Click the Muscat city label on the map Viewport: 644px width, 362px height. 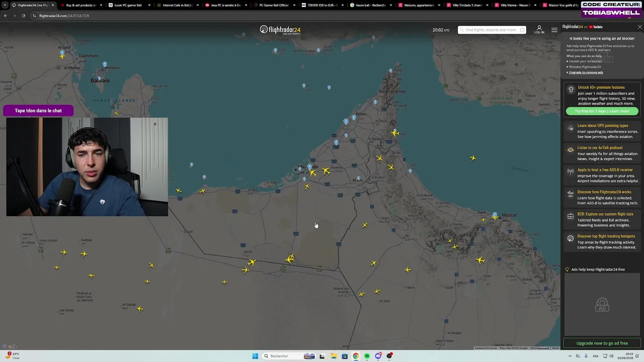(x=509, y=215)
